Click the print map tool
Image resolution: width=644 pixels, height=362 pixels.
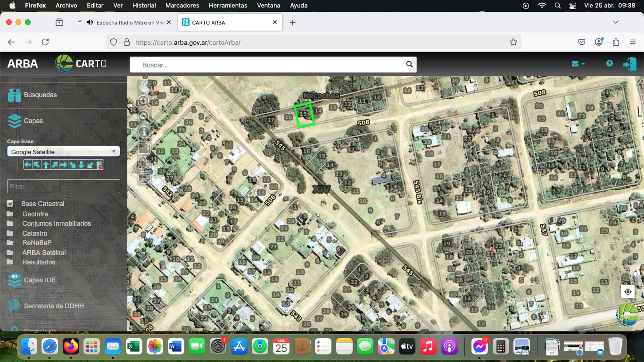[144, 178]
